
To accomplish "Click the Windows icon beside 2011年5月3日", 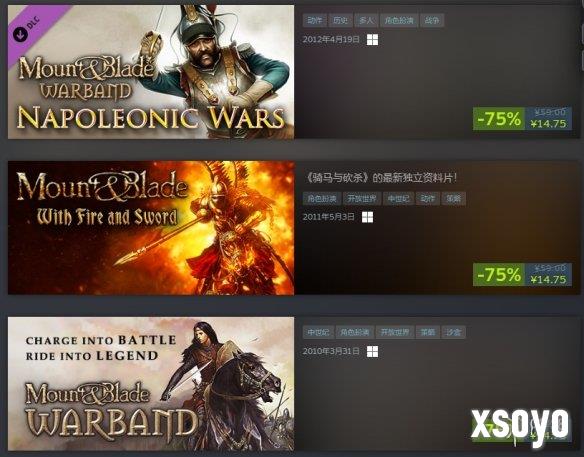I will click(x=367, y=217).
